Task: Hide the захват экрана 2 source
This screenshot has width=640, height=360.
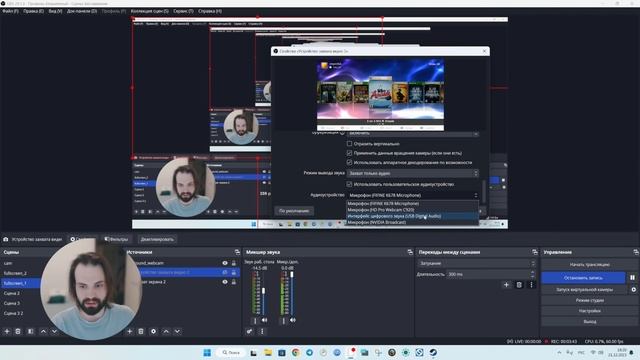Action: pyautogui.click(x=225, y=282)
